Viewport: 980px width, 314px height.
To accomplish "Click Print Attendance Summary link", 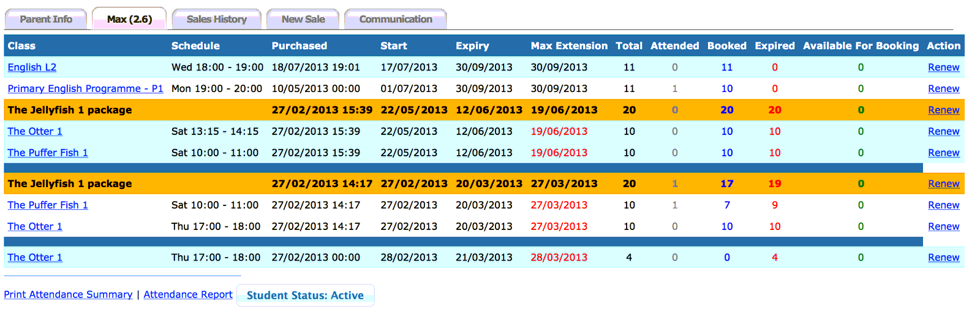I will [x=68, y=294].
